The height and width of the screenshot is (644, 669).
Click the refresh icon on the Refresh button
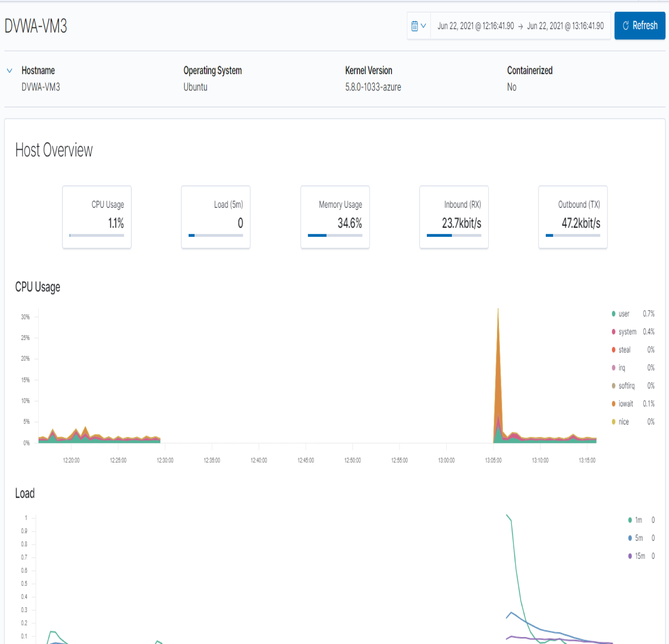tap(625, 25)
